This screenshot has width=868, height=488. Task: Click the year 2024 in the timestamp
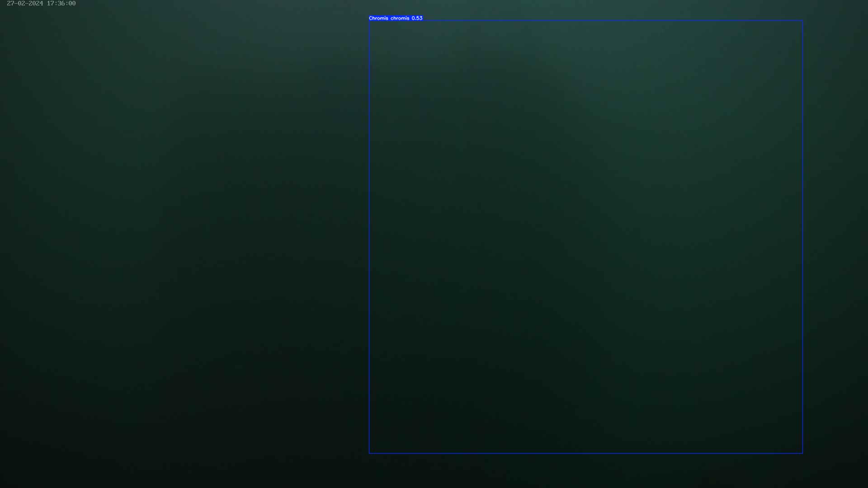coord(36,4)
